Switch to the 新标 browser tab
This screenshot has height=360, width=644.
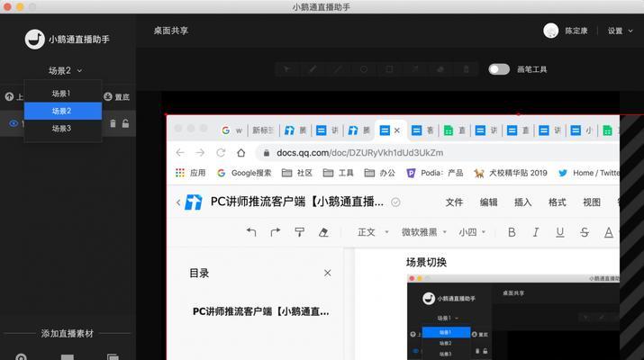[x=263, y=130]
